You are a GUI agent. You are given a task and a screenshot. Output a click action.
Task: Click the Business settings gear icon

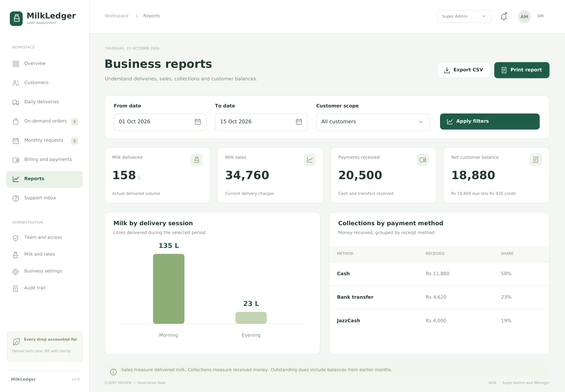tap(15, 272)
